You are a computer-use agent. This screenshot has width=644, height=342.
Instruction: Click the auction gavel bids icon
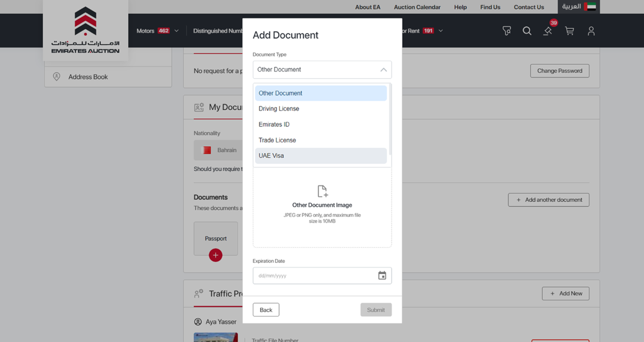click(x=548, y=31)
